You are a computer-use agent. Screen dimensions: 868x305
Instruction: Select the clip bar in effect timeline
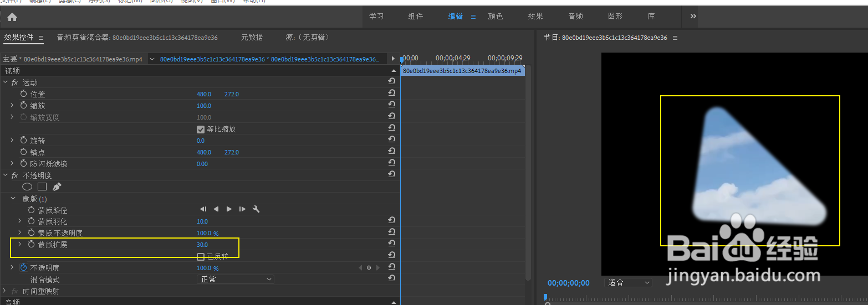pos(462,71)
